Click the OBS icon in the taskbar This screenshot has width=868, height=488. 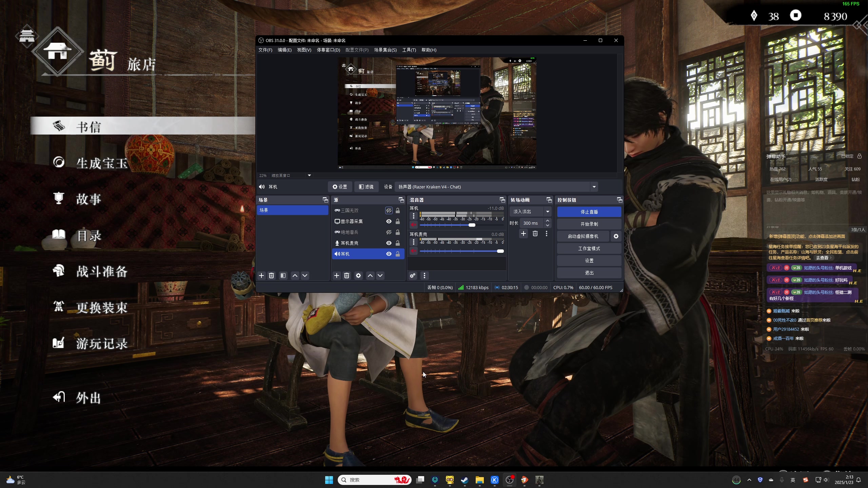(510, 480)
